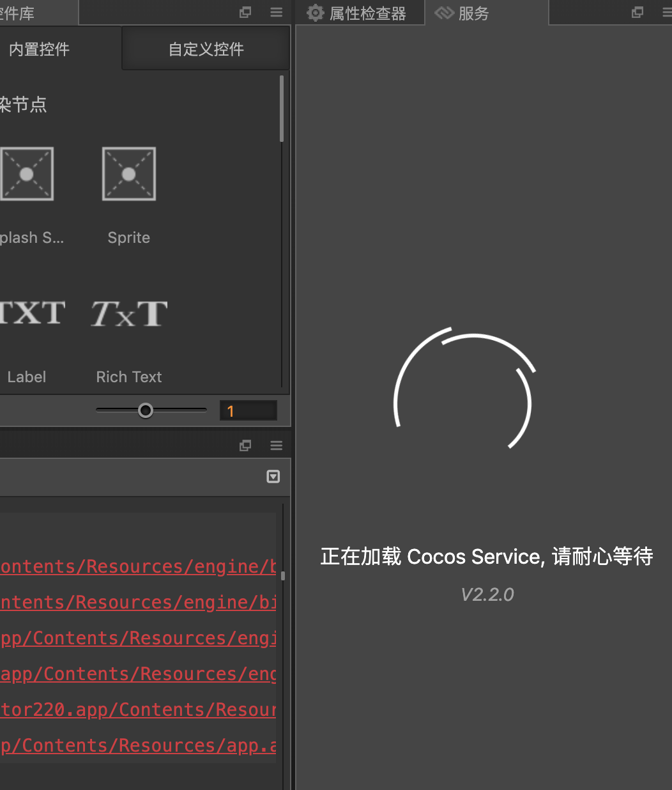Open the console dropdown arrow box

[273, 476]
